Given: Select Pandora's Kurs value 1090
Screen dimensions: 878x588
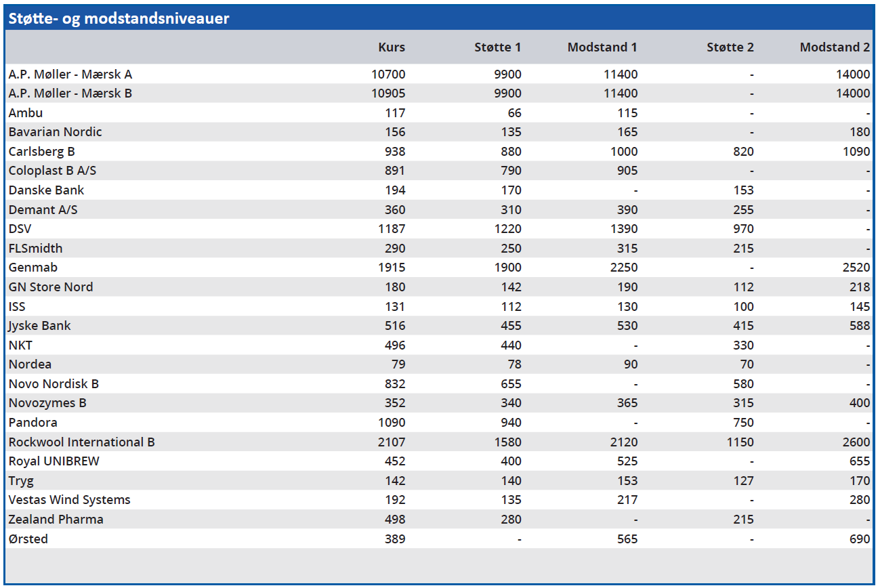Looking at the screenshot, I should [x=390, y=423].
